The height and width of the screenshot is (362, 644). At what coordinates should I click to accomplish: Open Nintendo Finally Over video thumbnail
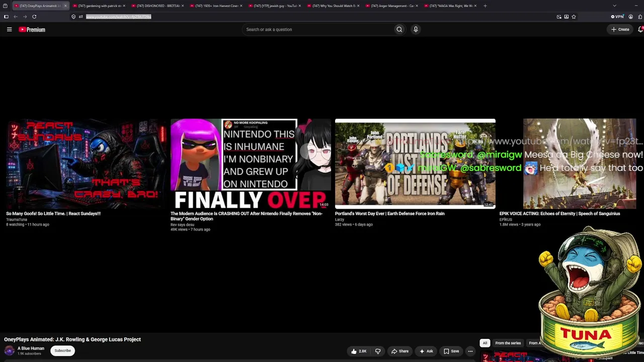[x=251, y=164]
